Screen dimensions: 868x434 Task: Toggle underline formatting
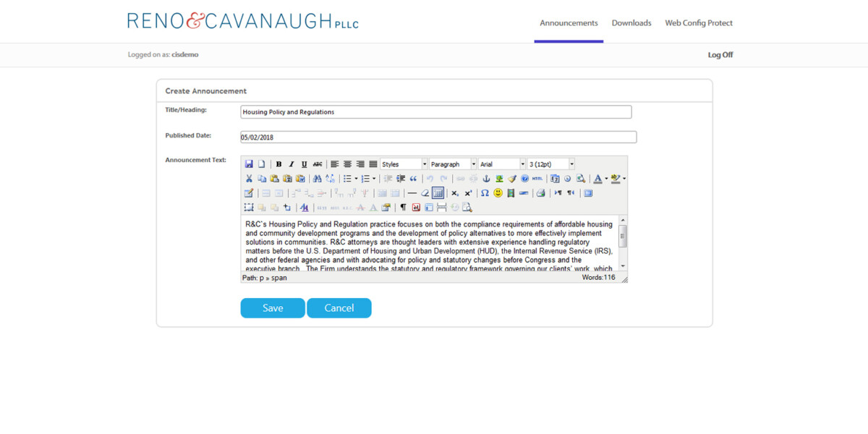[x=304, y=164]
